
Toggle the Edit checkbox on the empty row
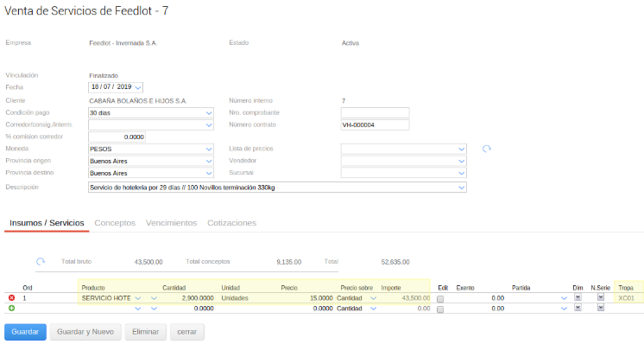tap(440, 309)
